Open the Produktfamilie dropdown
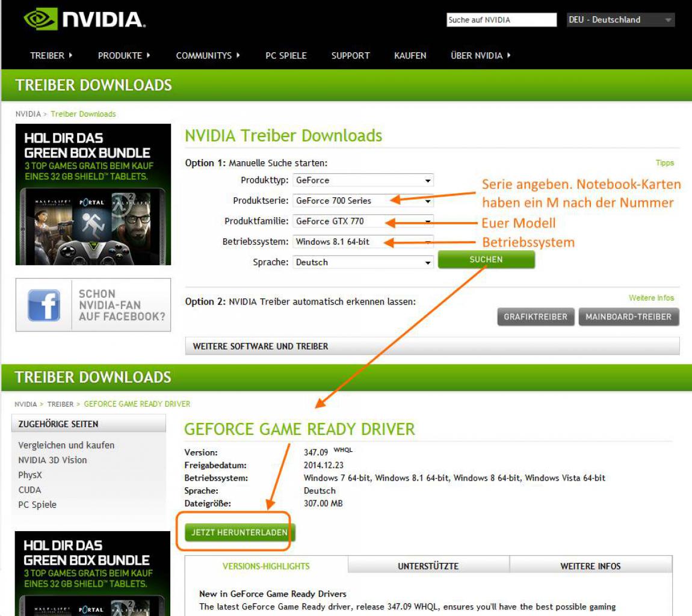Viewport: 692px width, 616px height. click(x=363, y=221)
